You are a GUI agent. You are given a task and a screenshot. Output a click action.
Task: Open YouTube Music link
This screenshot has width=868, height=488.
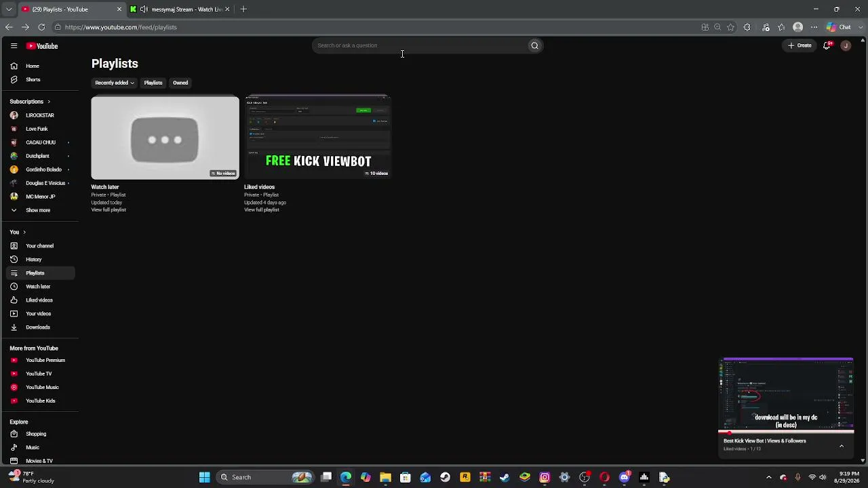(x=40, y=387)
